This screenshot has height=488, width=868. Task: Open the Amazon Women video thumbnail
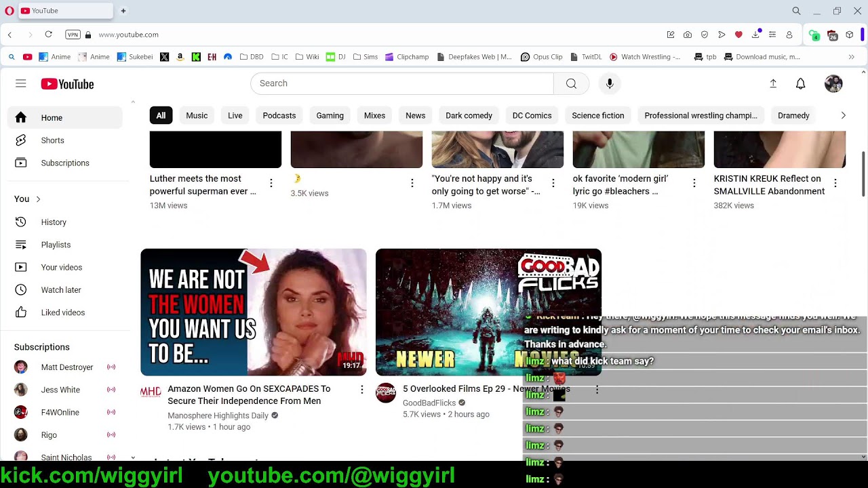(253, 312)
